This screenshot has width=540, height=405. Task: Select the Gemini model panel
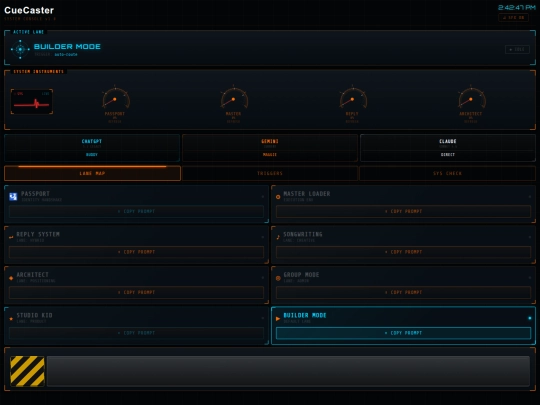tap(270, 148)
